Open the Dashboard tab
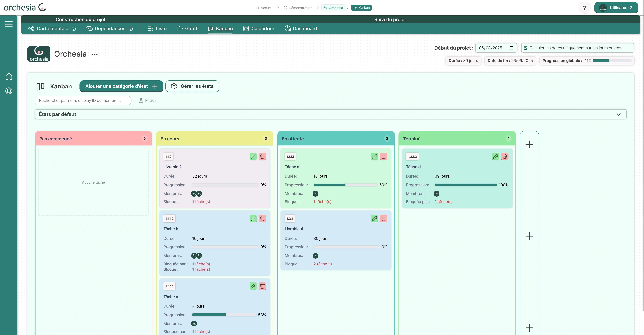Screen dimensions: 644x335 [x=301, y=29]
